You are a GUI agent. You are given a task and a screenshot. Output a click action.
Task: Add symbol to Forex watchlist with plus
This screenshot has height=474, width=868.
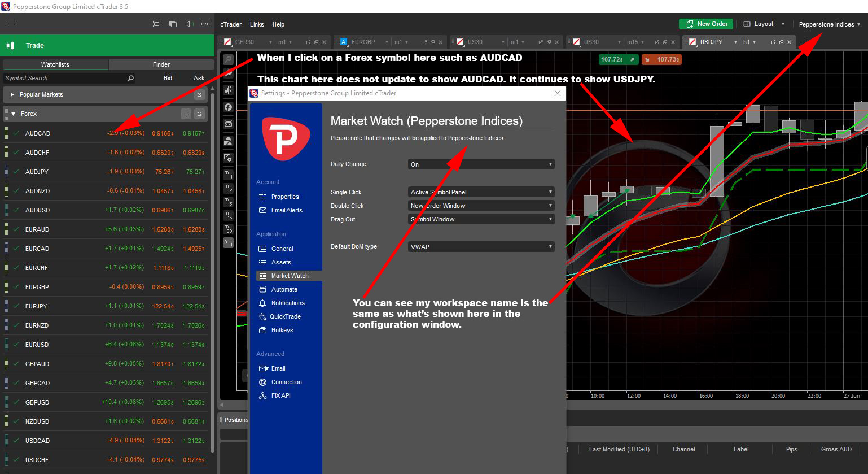click(x=186, y=114)
